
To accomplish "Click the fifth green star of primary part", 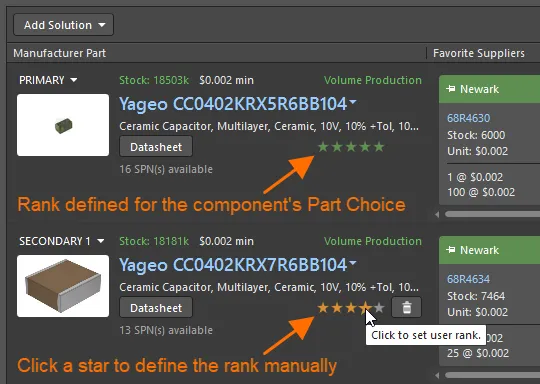I will pyautogui.click(x=379, y=147).
